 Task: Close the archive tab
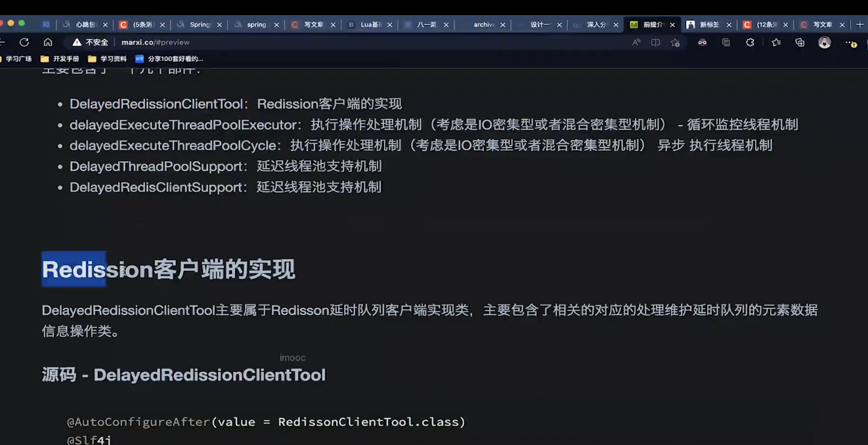(503, 25)
